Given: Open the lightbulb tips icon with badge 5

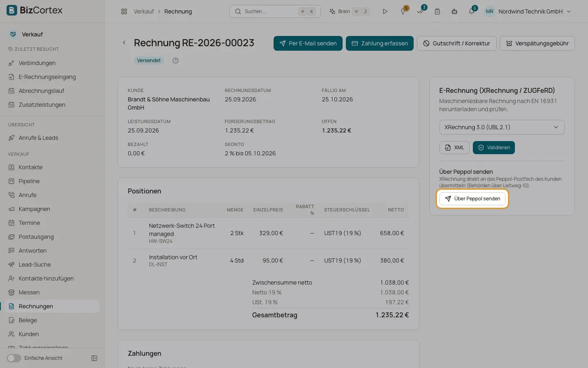Looking at the screenshot, I should [403, 11].
